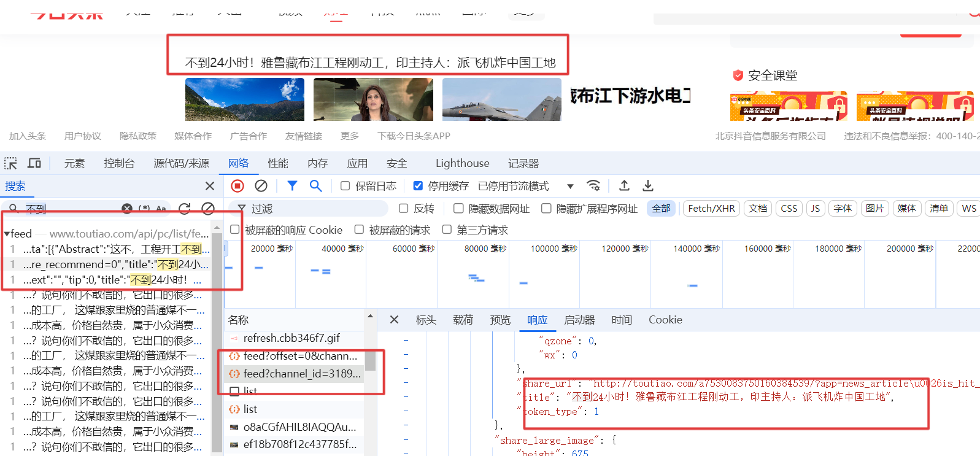Open the 启动器 Initiator tab
This screenshot has width=980, height=456.
point(579,320)
